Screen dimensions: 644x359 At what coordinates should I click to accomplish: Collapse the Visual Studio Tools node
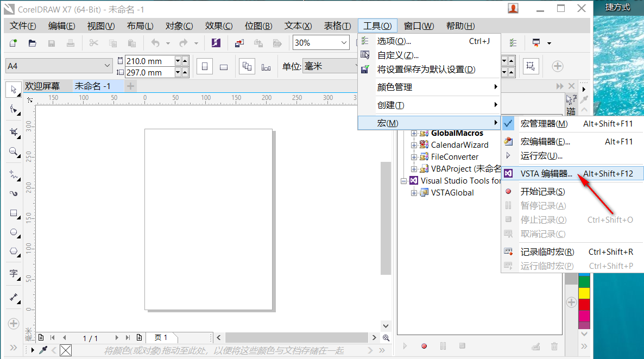pyautogui.click(x=404, y=181)
